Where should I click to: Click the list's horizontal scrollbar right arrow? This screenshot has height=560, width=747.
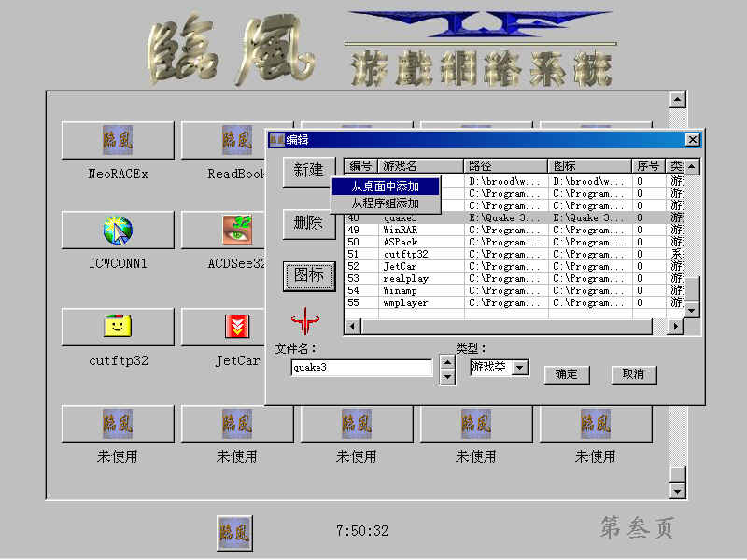pos(674,327)
